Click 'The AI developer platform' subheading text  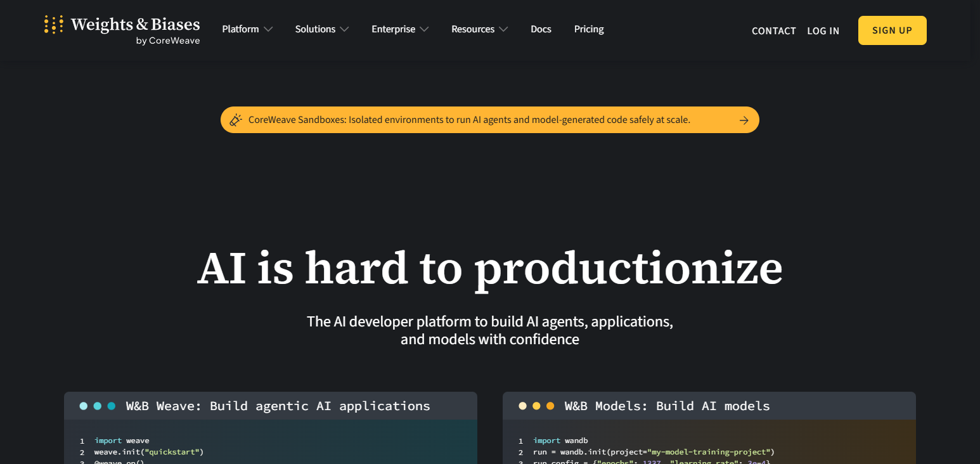tap(490, 330)
